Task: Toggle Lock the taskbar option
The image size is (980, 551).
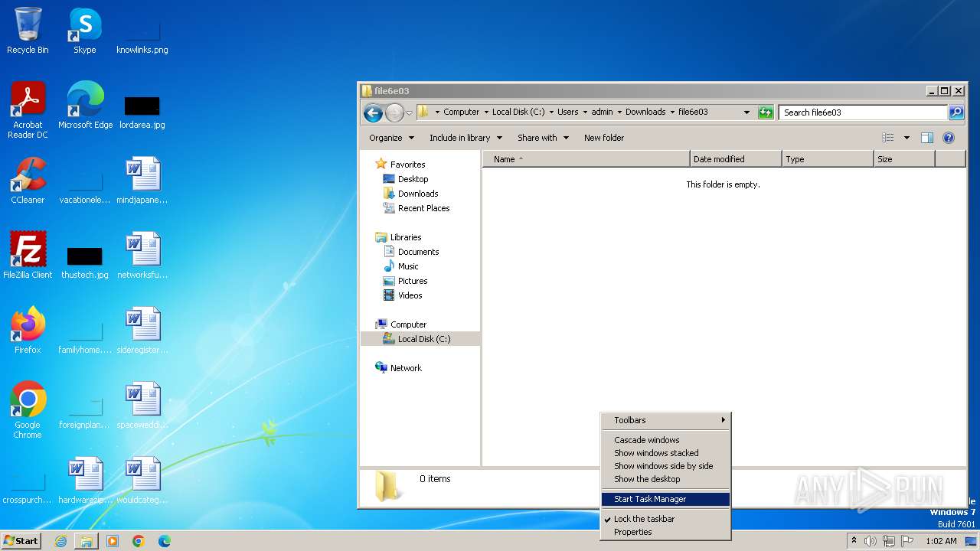Action: [665, 519]
